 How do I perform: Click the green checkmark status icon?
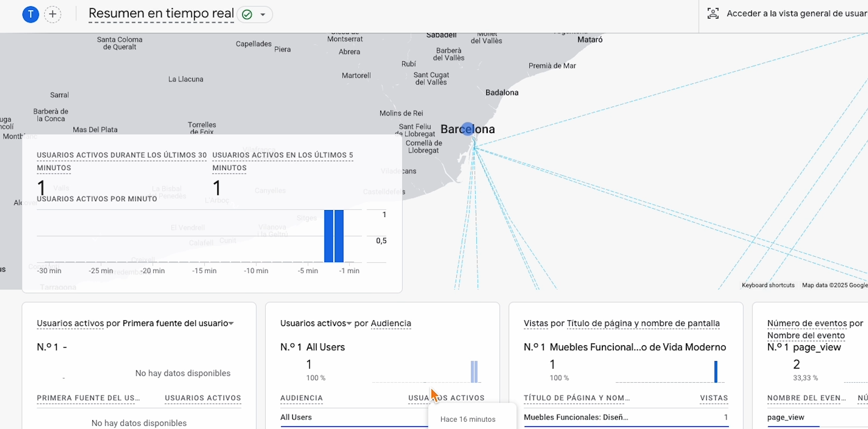247,15
